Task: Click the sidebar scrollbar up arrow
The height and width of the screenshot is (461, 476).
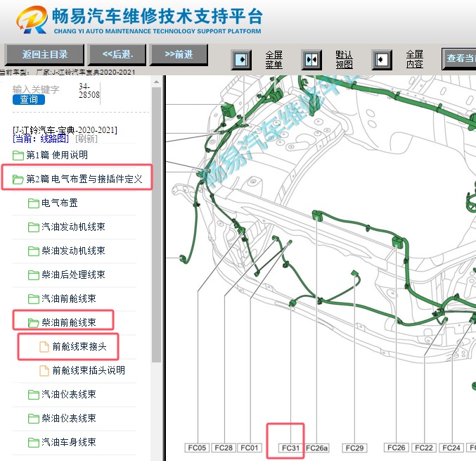Action: 156,82
